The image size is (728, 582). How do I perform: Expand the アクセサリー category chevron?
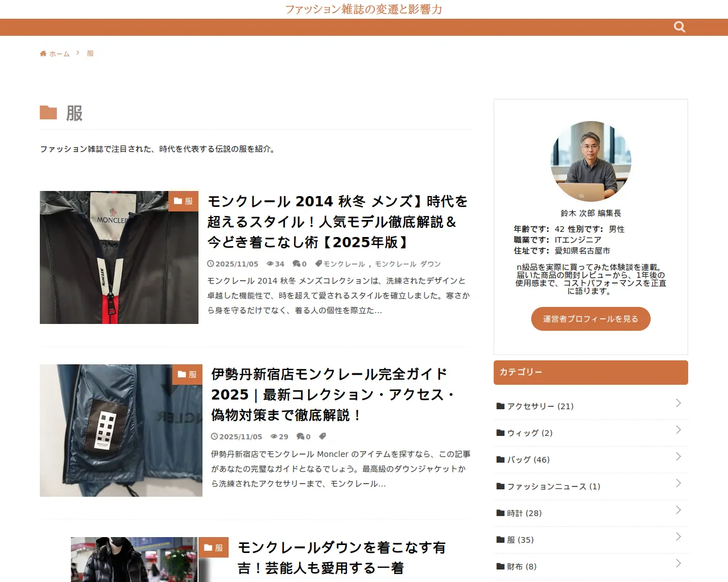(678, 403)
